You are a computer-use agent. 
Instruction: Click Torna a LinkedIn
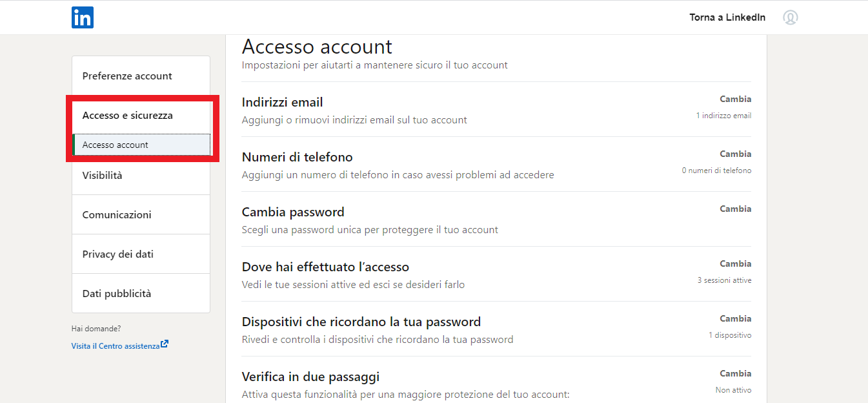coord(727,17)
